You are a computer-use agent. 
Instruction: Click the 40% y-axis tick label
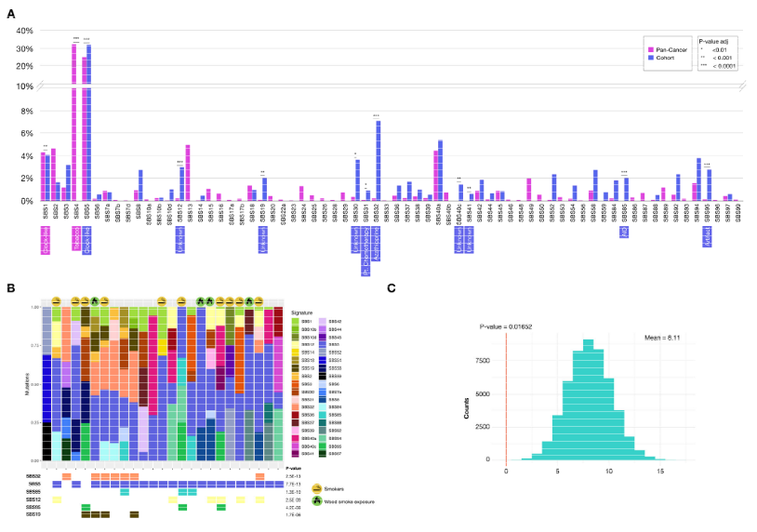point(24,31)
